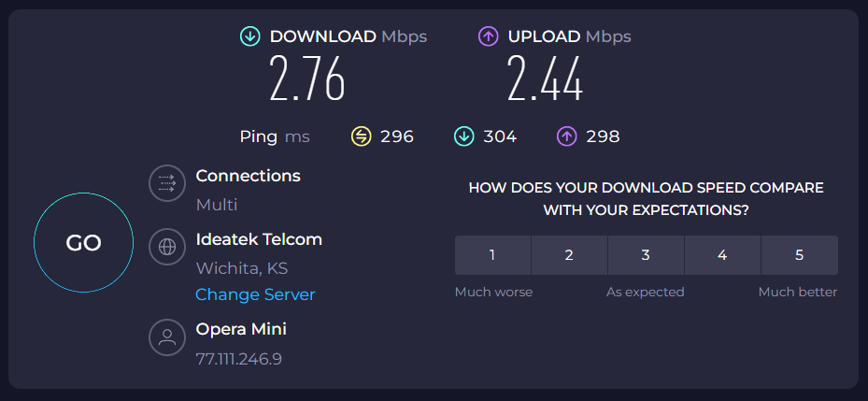Click the teal download ping icon
The image size is (868, 401).
(463, 136)
